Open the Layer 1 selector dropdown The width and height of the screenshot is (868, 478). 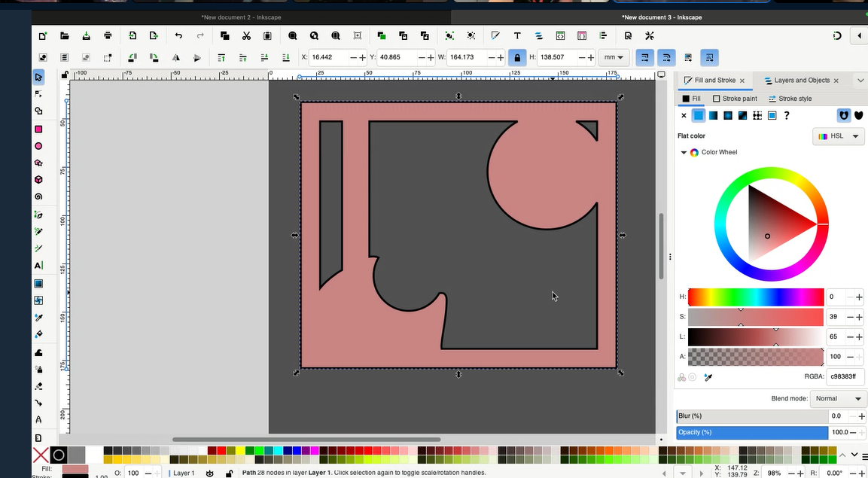tap(182, 473)
